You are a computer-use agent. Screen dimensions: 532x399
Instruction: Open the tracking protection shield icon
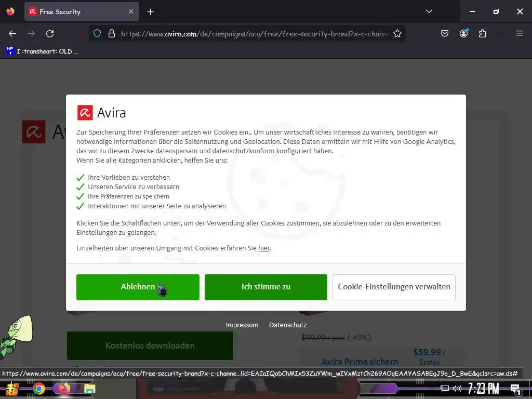tap(97, 34)
